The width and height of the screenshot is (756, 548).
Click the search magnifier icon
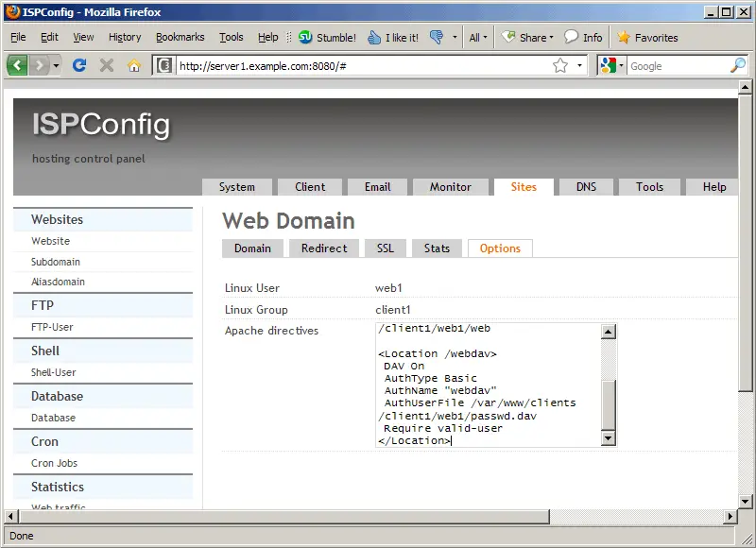click(738, 65)
